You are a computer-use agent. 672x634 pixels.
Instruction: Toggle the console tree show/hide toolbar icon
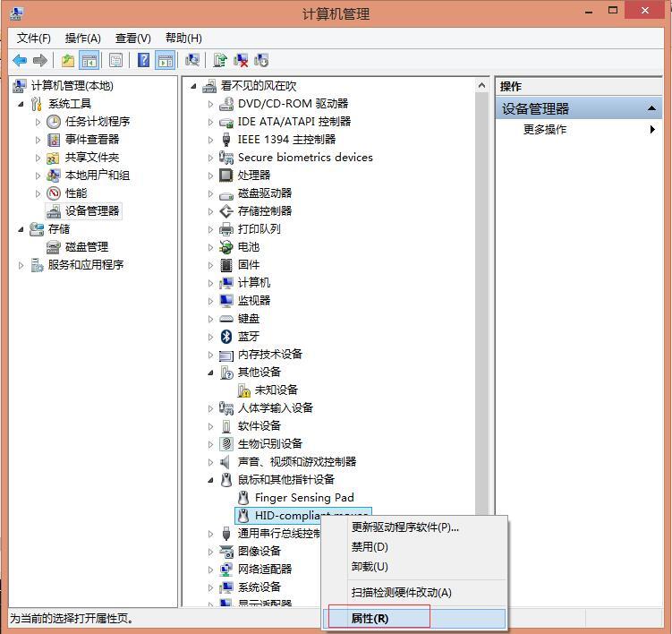pyautogui.click(x=89, y=60)
